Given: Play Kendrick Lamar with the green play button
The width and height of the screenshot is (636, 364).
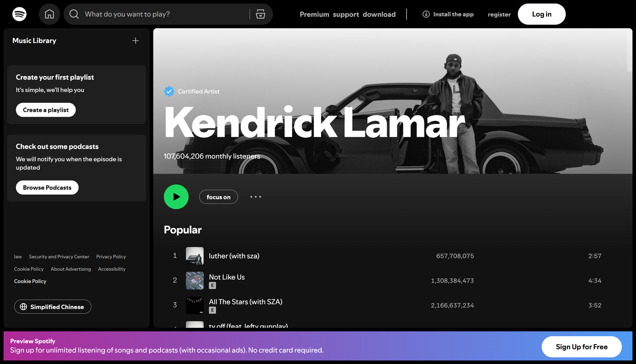Looking at the screenshot, I should coord(176,197).
